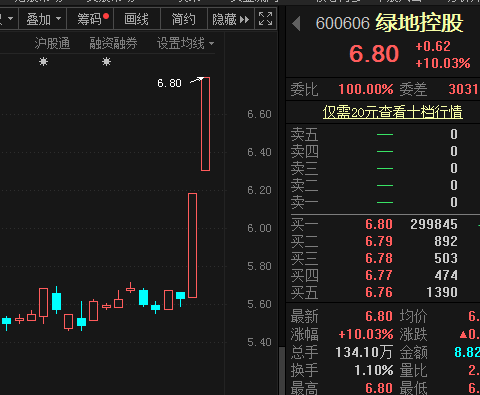Click the red dot on 筹码
The height and width of the screenshot is (395, 480).
coord(106,16)
